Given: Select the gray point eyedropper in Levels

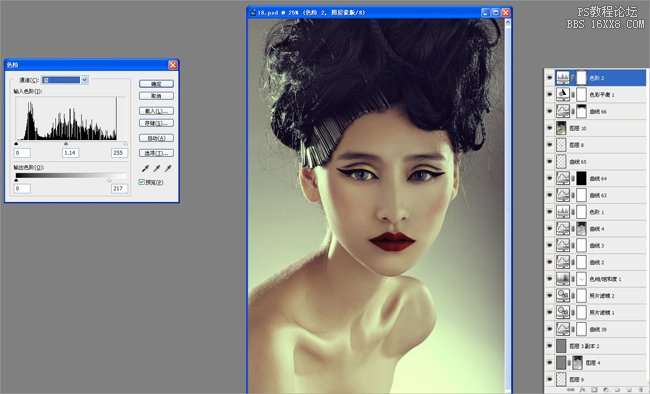Looking at the screenshot, I should tap(157, 168).
